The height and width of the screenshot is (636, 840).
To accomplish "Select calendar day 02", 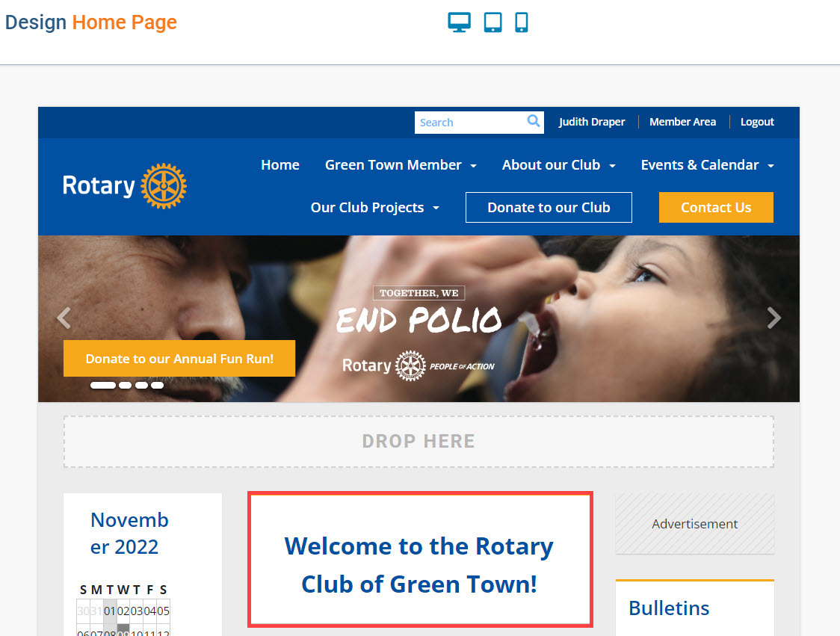I will click(123, 611).
